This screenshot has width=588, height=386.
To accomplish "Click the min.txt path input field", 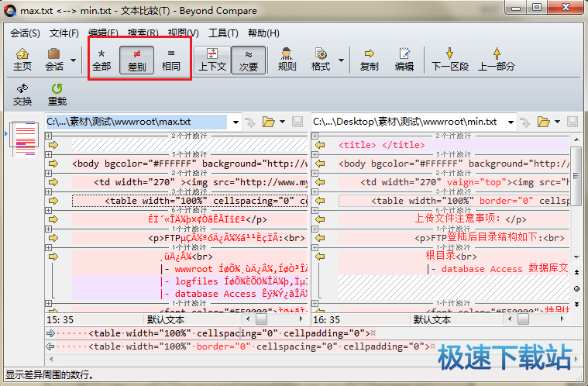I will [409, 122].
